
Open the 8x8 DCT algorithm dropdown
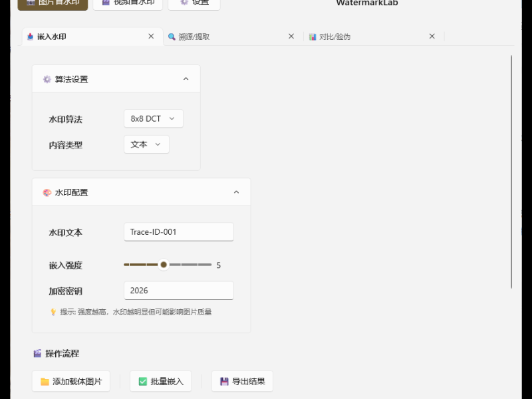click(154, 118)
